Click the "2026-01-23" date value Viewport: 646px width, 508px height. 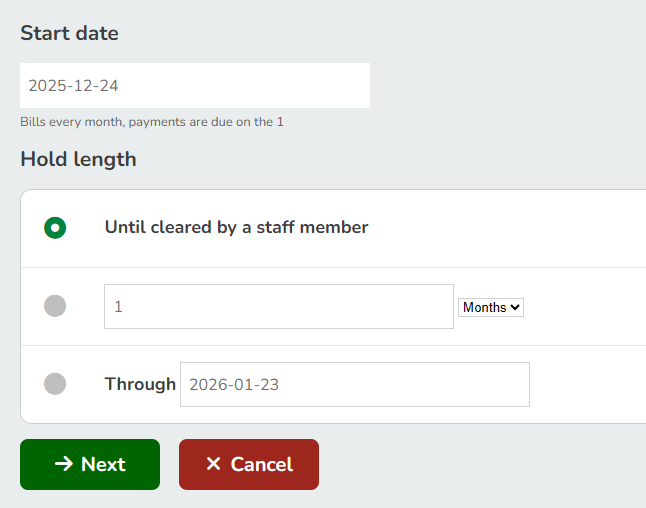(236, 384)
